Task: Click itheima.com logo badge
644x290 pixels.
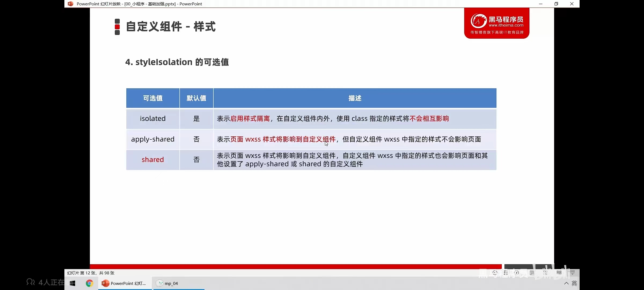Action: [x=497, y=23]
